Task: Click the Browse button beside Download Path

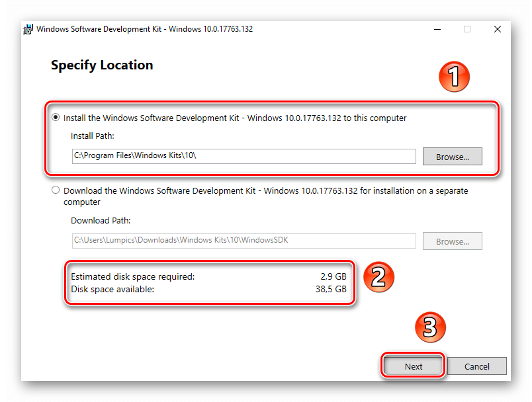Action: point(452,241)
